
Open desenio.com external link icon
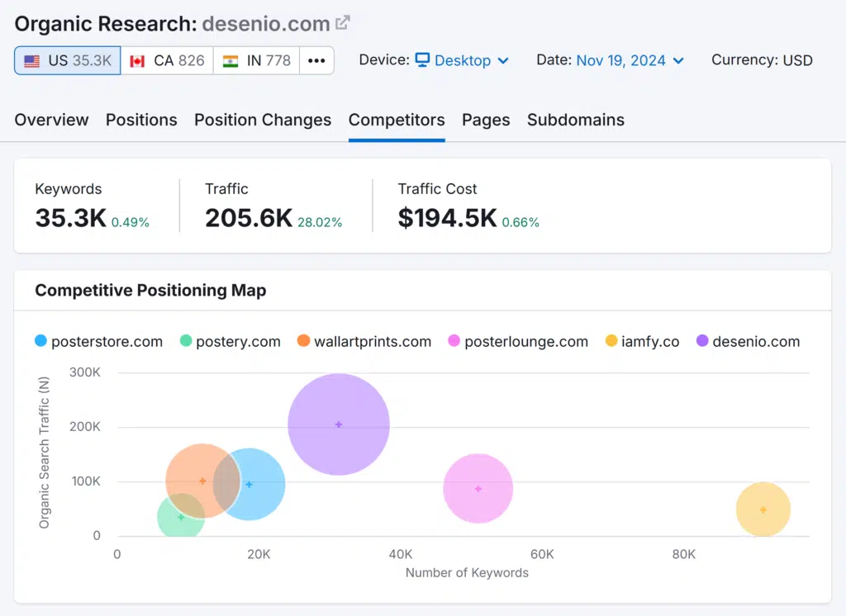pyautogui.click(x=343, y=23)
